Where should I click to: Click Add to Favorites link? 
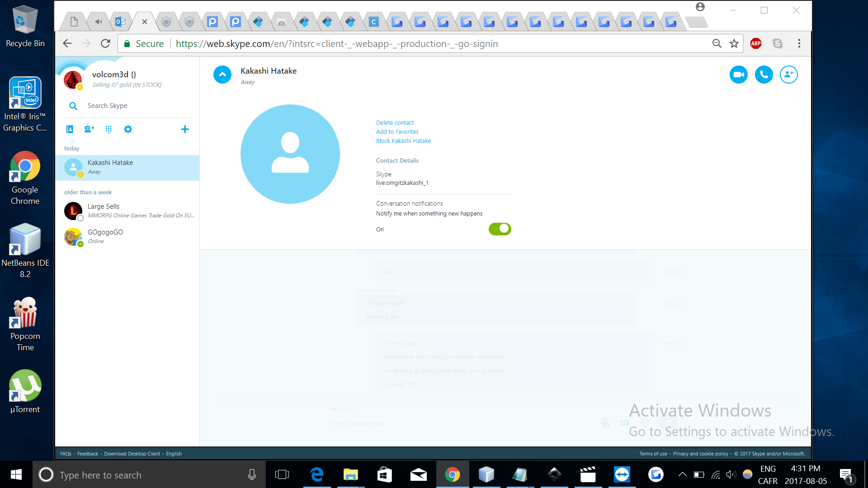coord(397,131)
